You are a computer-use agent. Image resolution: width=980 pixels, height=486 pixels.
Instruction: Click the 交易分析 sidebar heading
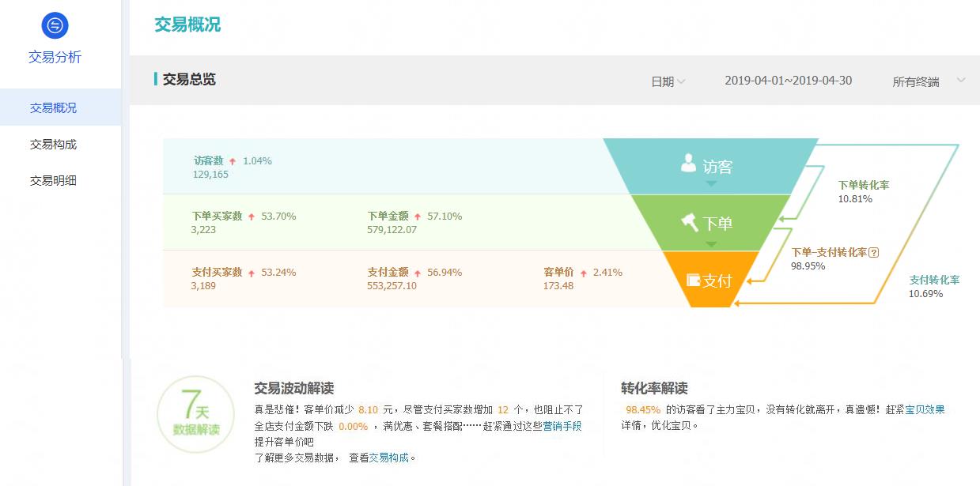point(55,57)
